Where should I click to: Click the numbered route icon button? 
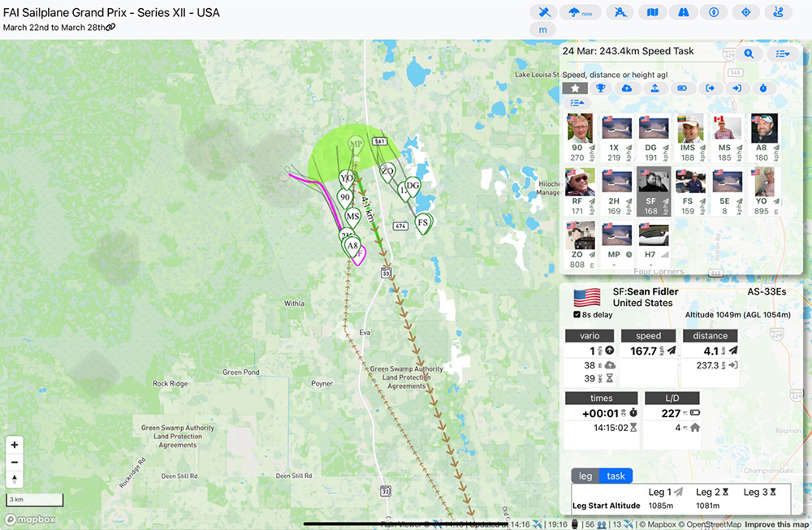point(779,12)
